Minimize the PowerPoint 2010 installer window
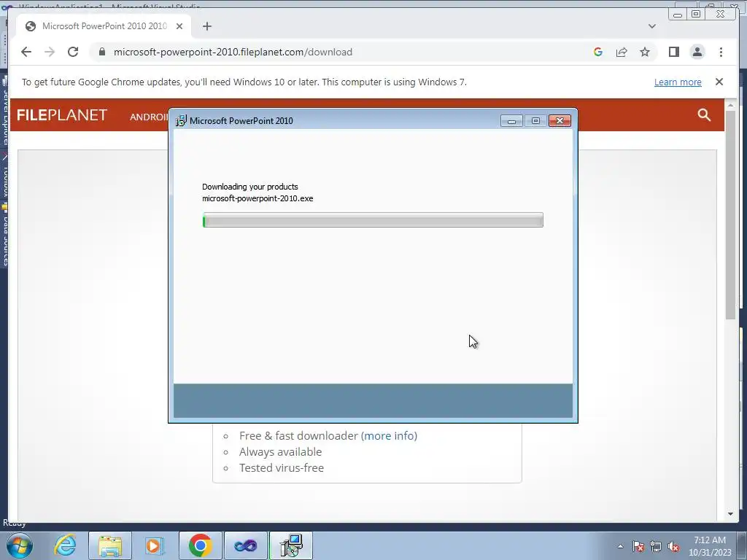This screenshot has height=560, width=747. click(x=511, y=121)
